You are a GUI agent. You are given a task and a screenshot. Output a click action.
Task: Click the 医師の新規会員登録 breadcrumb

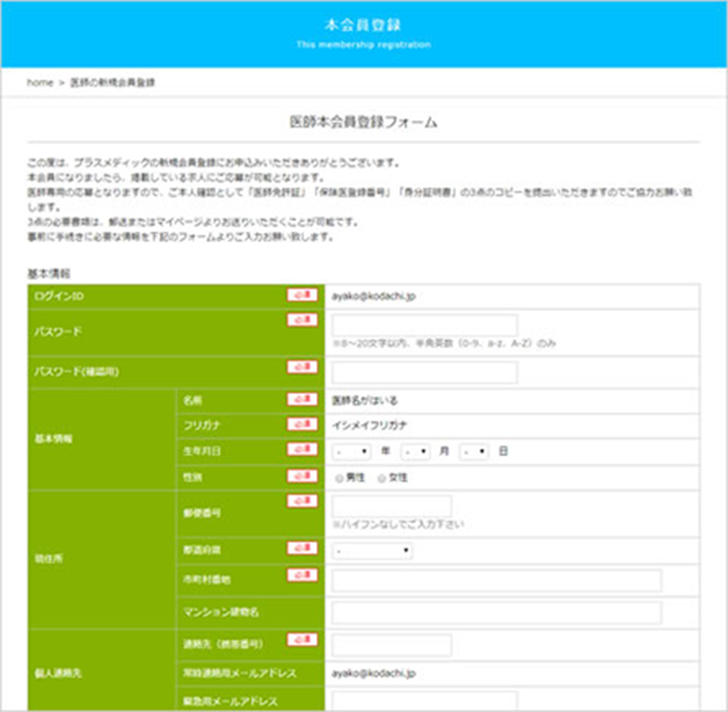coord(113,83)
